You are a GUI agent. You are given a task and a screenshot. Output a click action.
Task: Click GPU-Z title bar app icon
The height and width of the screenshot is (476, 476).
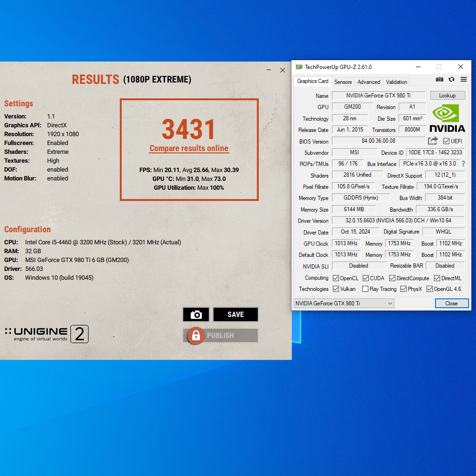point(299,67)
